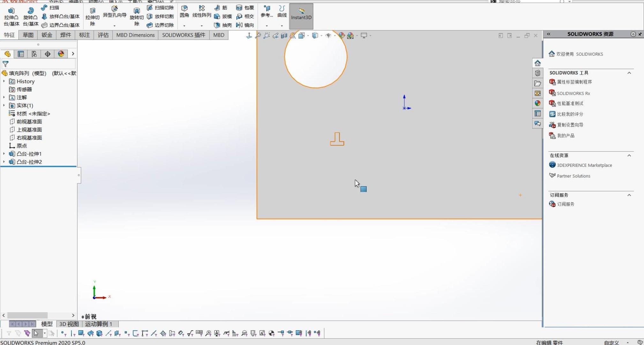Open the PropertyManager tab icon
644x345 pixels.
[21, 54]
